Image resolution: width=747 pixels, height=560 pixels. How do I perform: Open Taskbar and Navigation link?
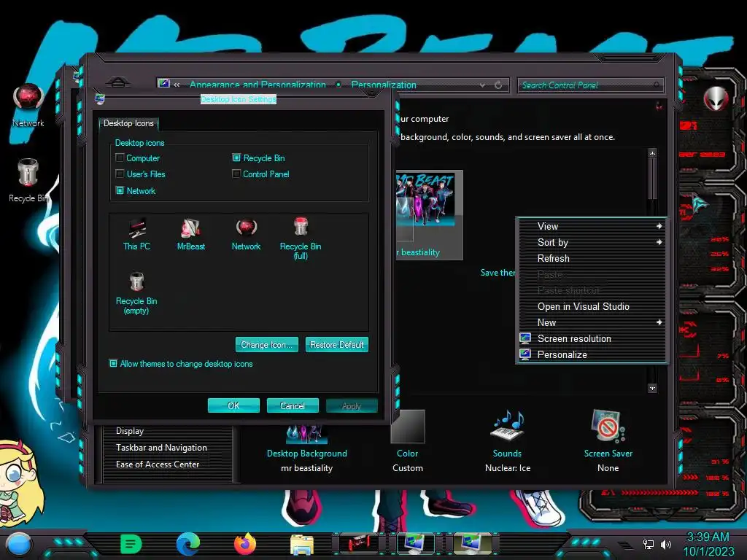(x=161, y=448)
